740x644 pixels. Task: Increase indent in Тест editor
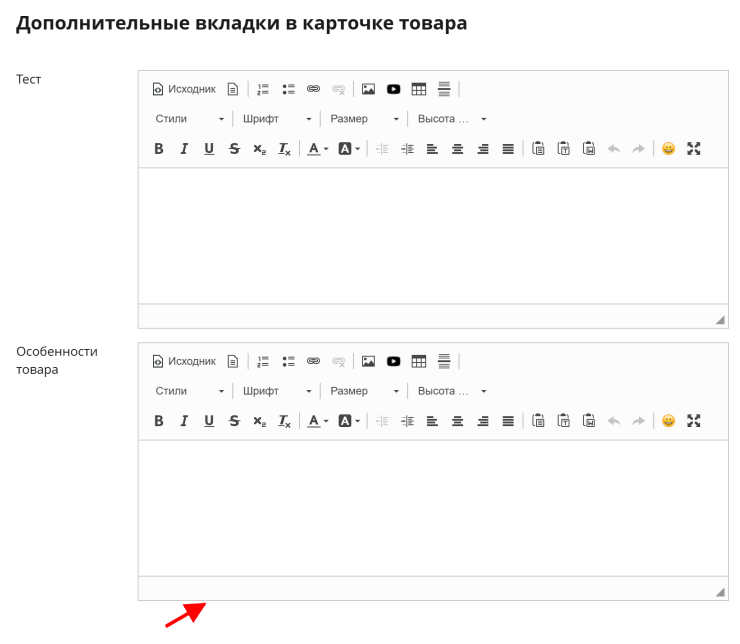pyautogui.click(x=407, y=149)
